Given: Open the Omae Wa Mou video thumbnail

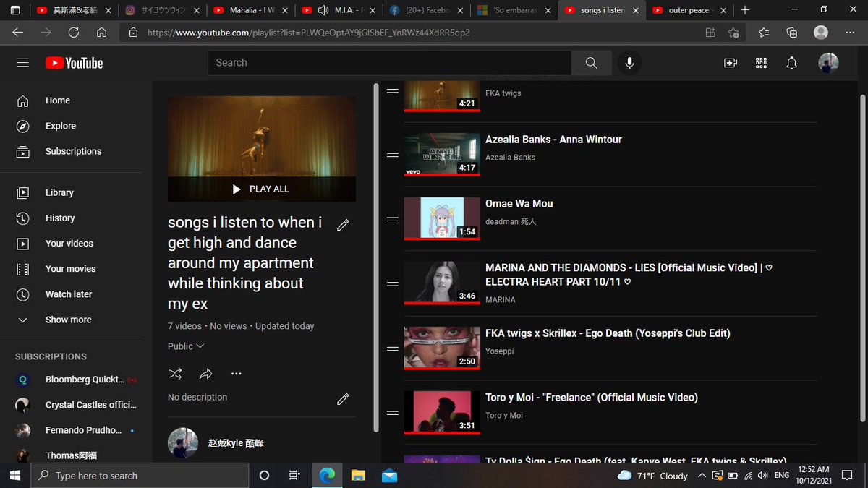Looking at the screenshot, I should [442, 218].
